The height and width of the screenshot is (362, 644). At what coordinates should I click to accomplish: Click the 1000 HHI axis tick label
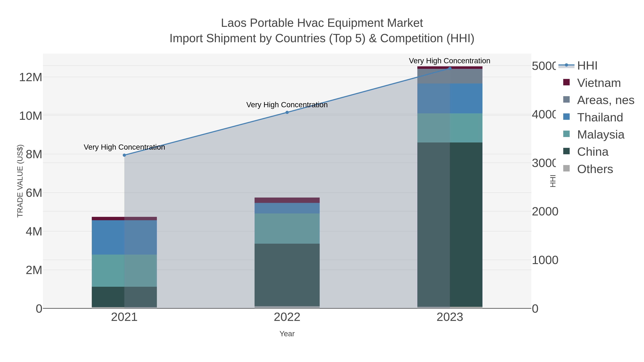point(545,260)
